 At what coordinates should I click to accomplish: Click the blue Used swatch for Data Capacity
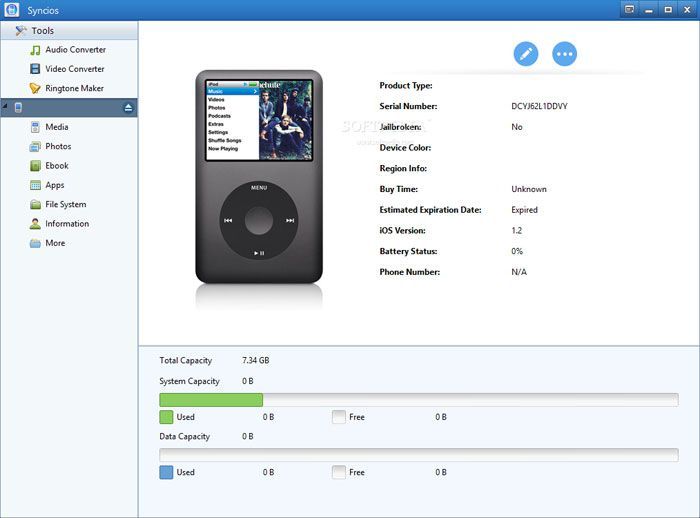(166, 472)
